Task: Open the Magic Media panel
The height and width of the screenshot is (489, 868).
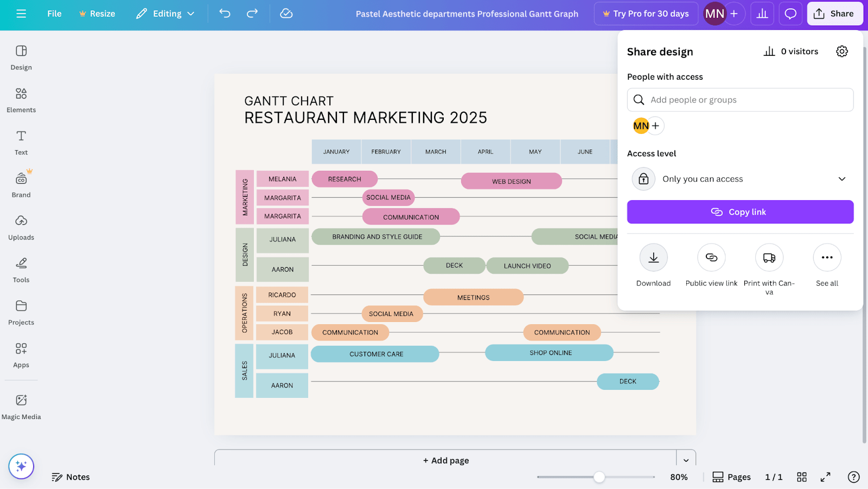Action: tap(21, 406)
